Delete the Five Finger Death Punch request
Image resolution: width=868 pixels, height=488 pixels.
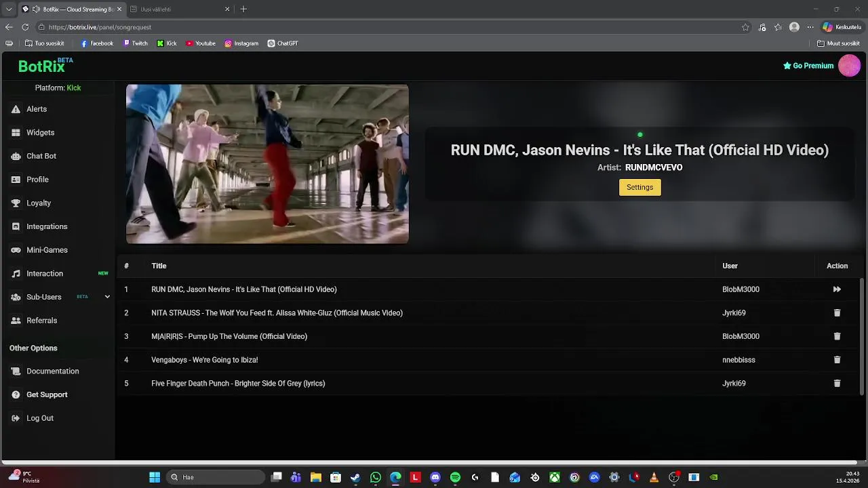tap(837, 384)
